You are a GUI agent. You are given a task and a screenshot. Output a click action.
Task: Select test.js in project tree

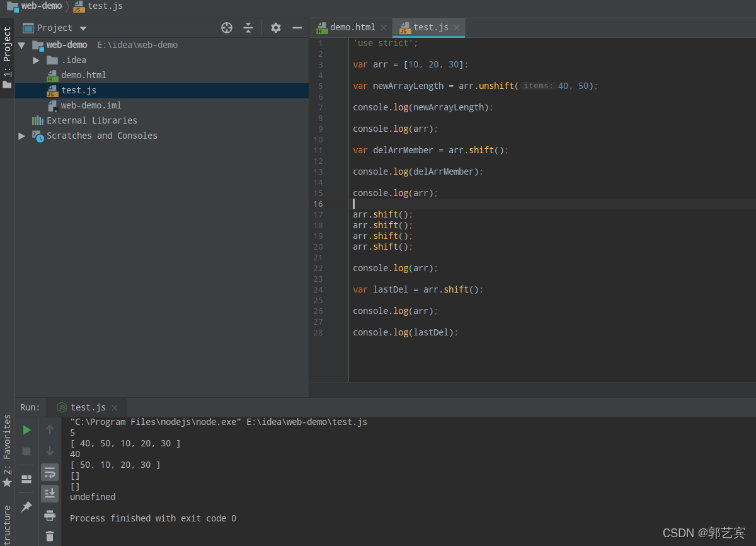click(79, 90)
